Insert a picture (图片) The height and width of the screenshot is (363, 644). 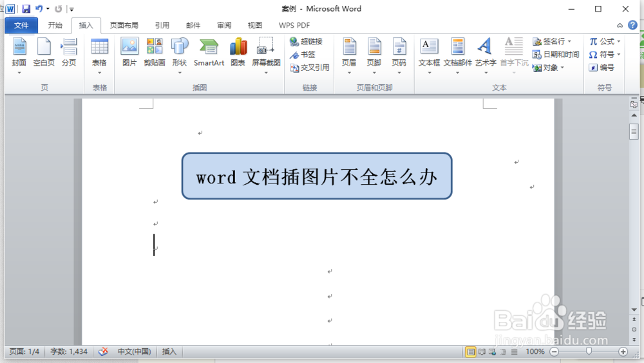click(129, 52)
